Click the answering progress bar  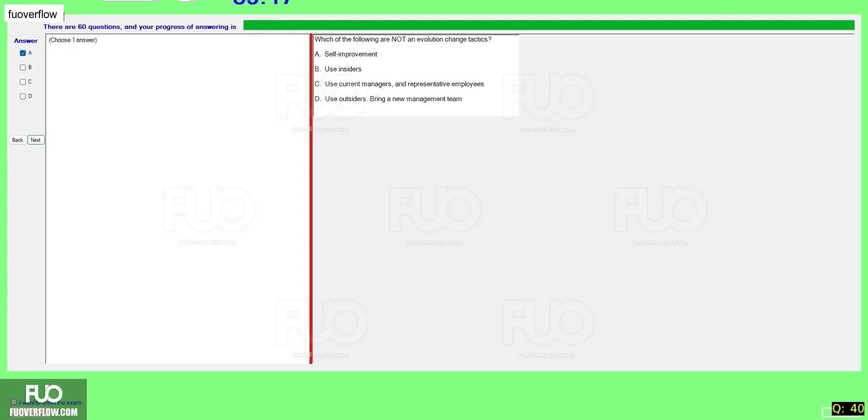click(548, 25)
